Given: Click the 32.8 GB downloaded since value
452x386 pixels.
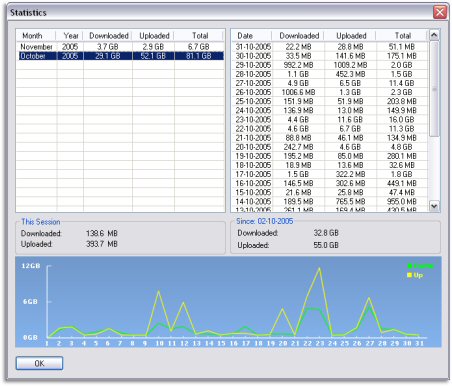Looking at the screenshot, I should pyautogui.click(x=326, y=233).
